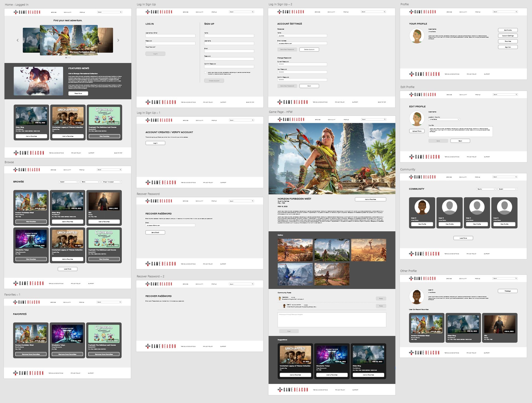The height and width of the screenshot is (403, 532).
Task: Click Load More on the Browse page
Action: 68,269
